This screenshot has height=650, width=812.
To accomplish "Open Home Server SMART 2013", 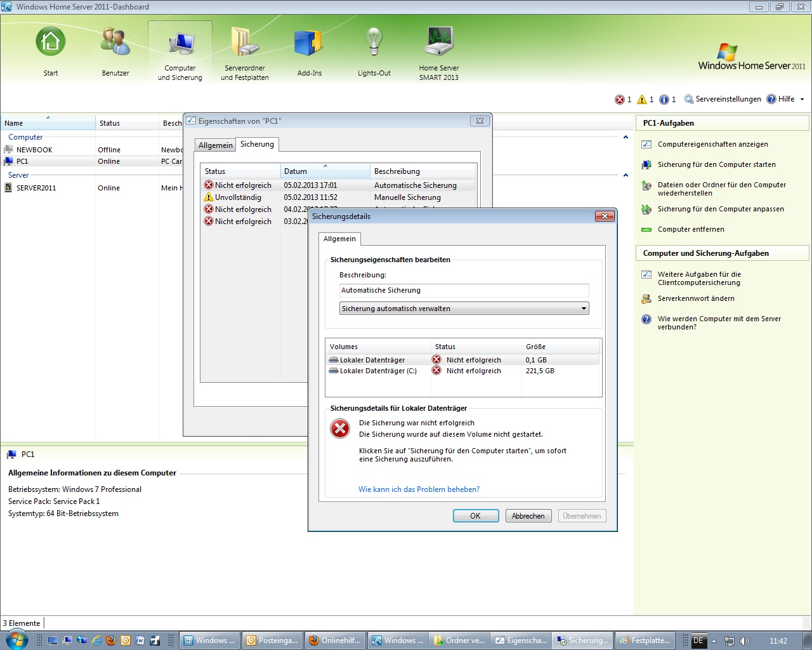I will (x=439, y=53).
